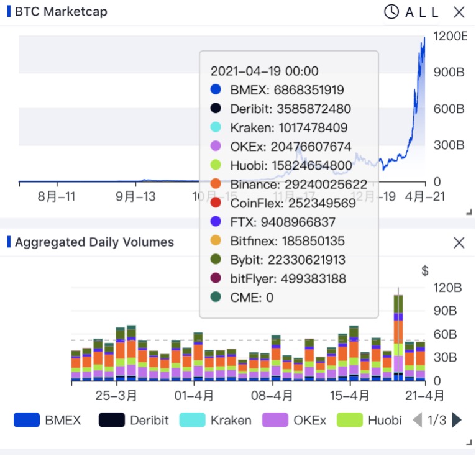Click the tooltip row Binance: 29240025622
This screenshot has width=476, height=456.
pos(289,185)
